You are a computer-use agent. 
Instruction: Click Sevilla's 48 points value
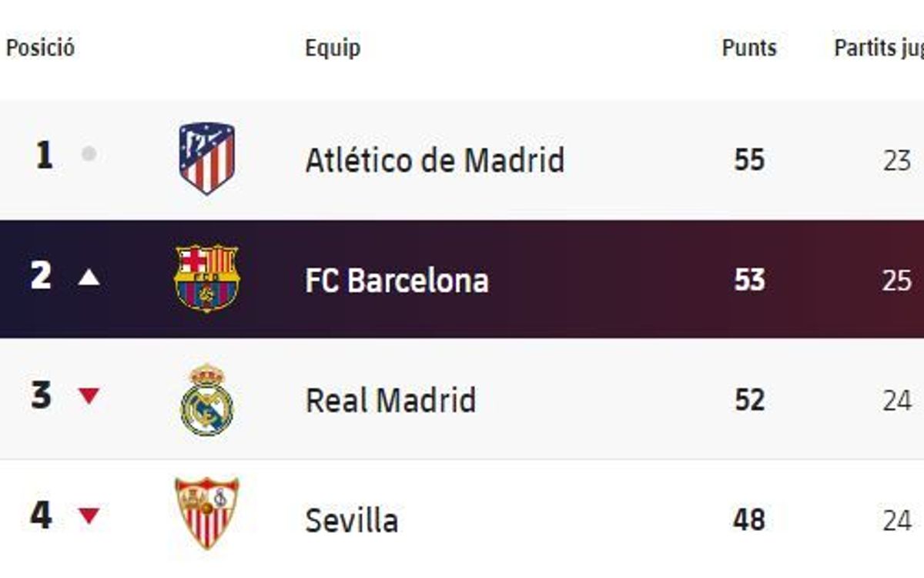tap(749, 521)
